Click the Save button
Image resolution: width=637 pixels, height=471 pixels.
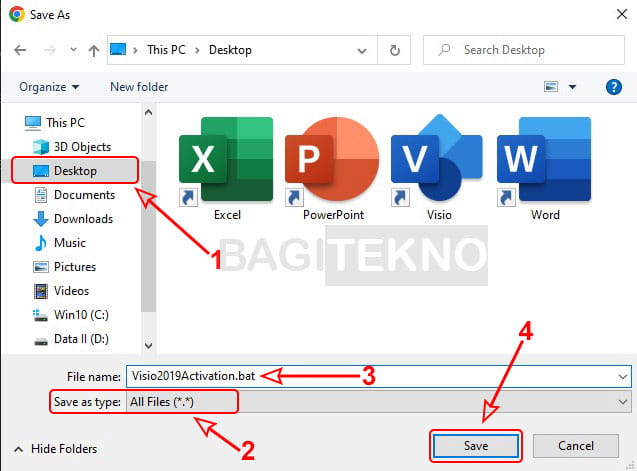tap(476, 446)
